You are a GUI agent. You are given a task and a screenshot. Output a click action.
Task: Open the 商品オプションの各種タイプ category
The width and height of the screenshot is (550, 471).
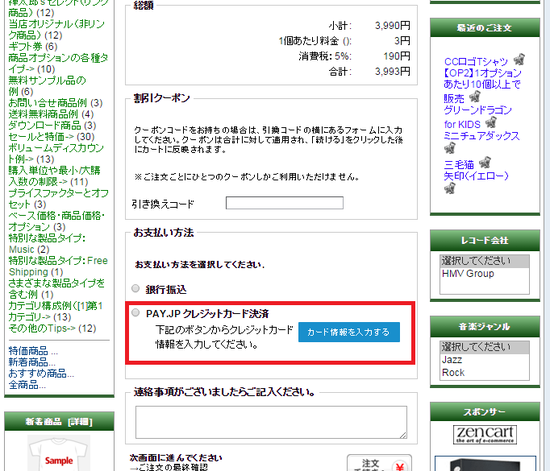click(58, 63)
